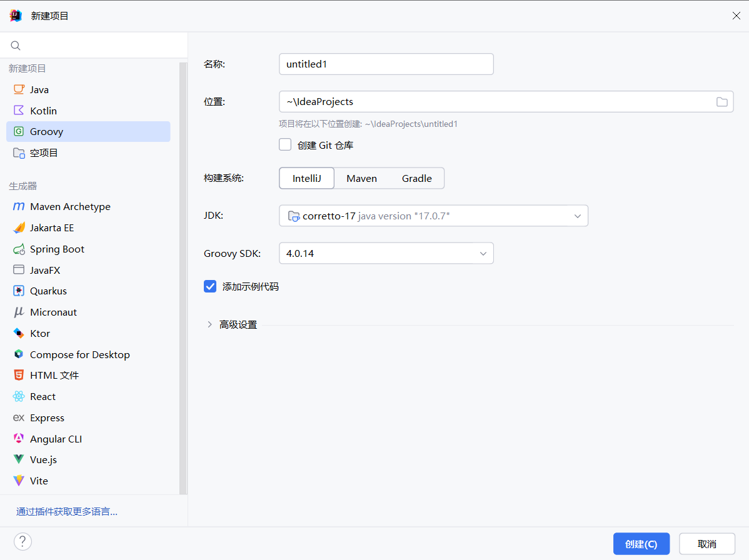Screen dimensions: 749x560
Task: Open the folder browse icon in location field
Action: tap(721, 102)
